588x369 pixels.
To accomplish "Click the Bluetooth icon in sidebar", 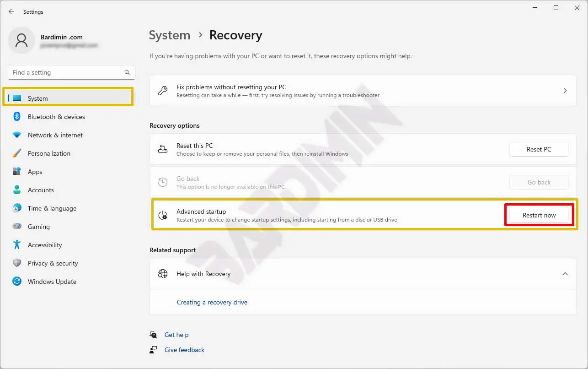I will 17,117.
